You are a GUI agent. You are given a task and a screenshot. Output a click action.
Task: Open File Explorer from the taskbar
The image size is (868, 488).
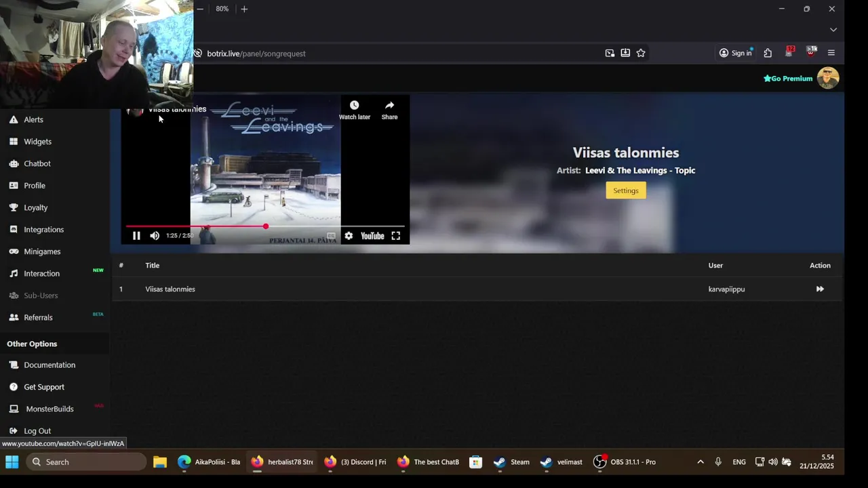tap(160, 462)
